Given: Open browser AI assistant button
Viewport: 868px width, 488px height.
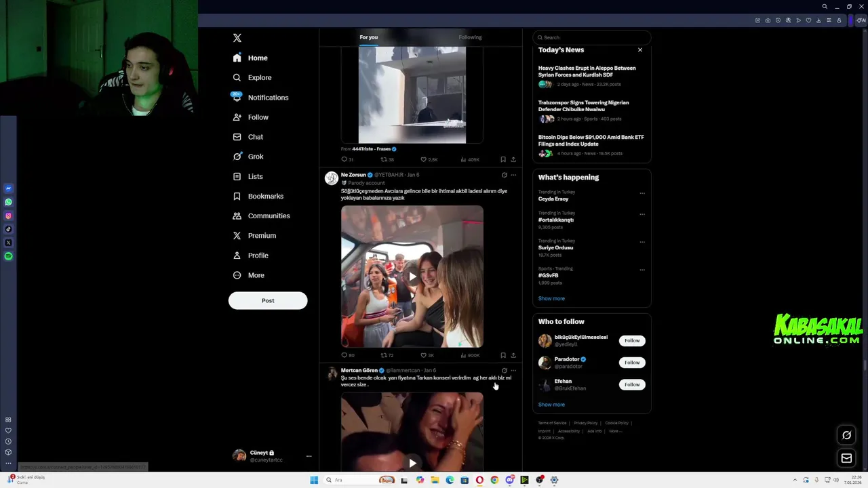Looking at the screenshot, I should (x=861, y=20).
